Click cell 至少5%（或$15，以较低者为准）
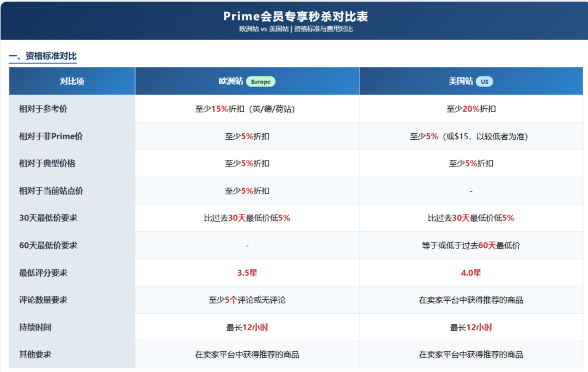Viewport: 588px width, 372px height. (x=470, y=137)
